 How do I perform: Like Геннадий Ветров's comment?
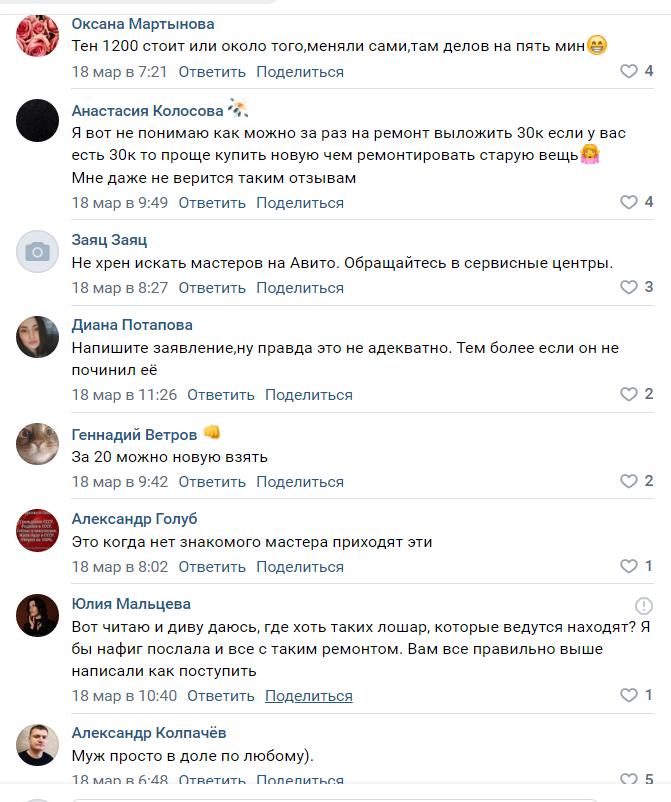pos(628,482)
